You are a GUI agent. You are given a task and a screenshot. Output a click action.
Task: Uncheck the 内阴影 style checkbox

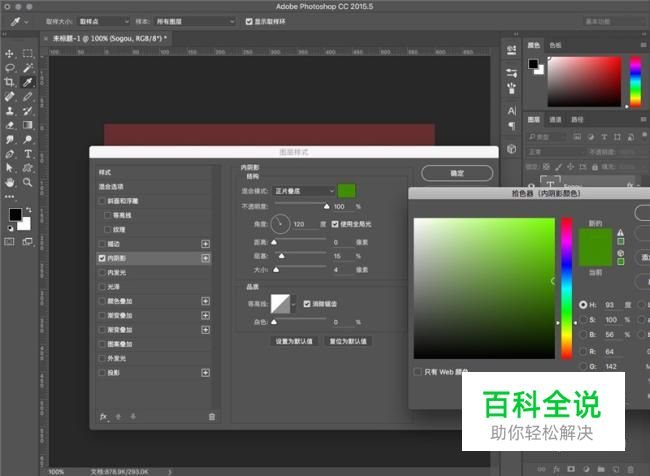[x=102, y=258]
